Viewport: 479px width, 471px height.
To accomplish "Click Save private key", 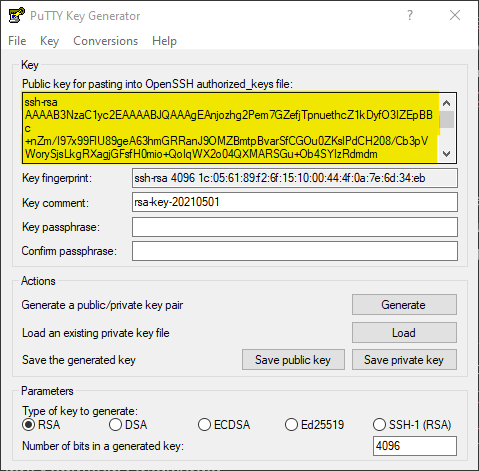I will 404,360.
